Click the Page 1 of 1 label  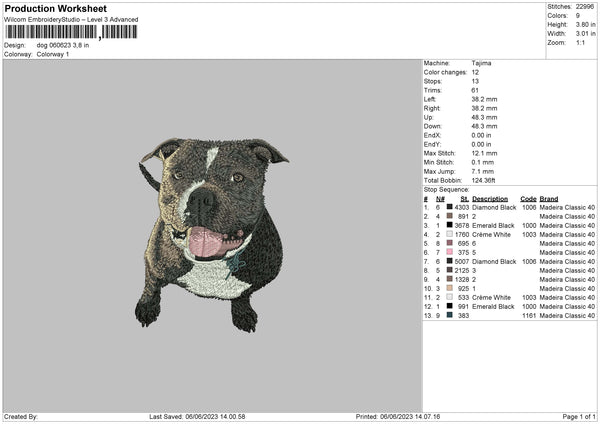579,416
